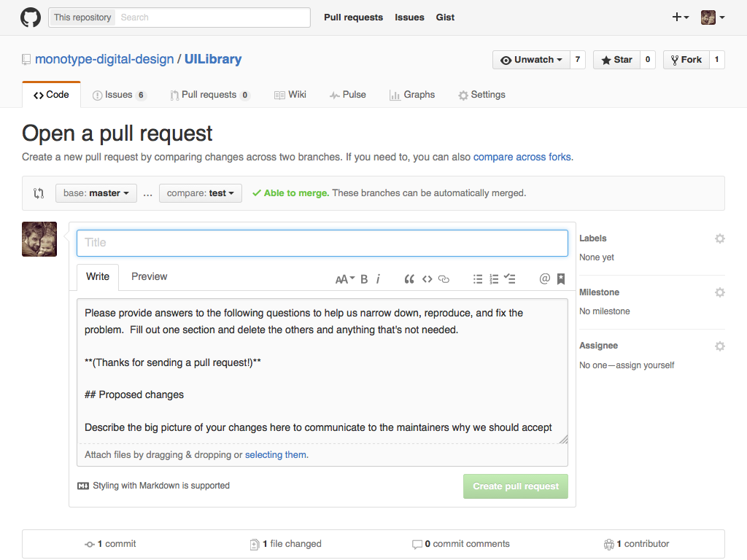Open Gist in top navigation
Image resolution: width=747 pixels, height=560 pixels.
445,17
